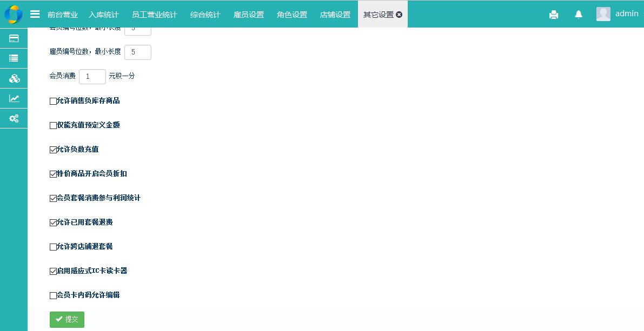Click the green 提交 submit button
Viewport: 644px width, 331px height.
coord(67,319)
